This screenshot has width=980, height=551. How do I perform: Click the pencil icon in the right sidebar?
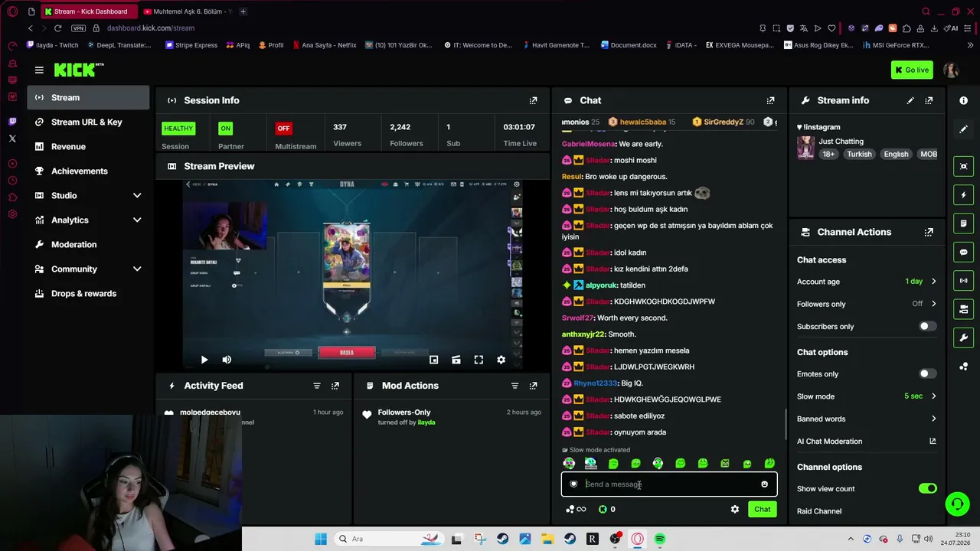pyautogui.click(x=963, y=129)
